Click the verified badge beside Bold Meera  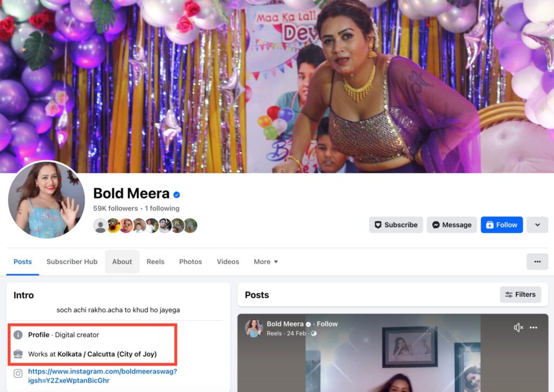(x=177, y=195)
